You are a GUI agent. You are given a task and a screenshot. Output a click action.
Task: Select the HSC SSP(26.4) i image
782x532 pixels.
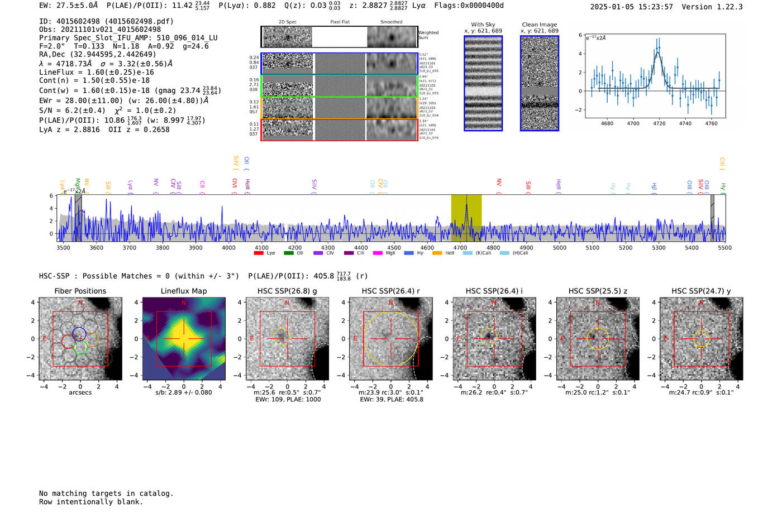click(x=494, y=339)
